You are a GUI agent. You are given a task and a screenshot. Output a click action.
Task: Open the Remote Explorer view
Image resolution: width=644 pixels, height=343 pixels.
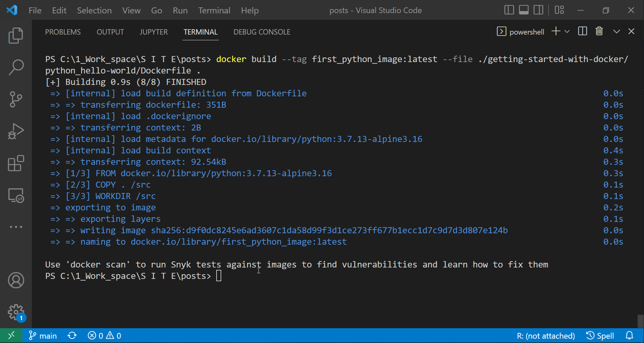click(x=16, y=196)
